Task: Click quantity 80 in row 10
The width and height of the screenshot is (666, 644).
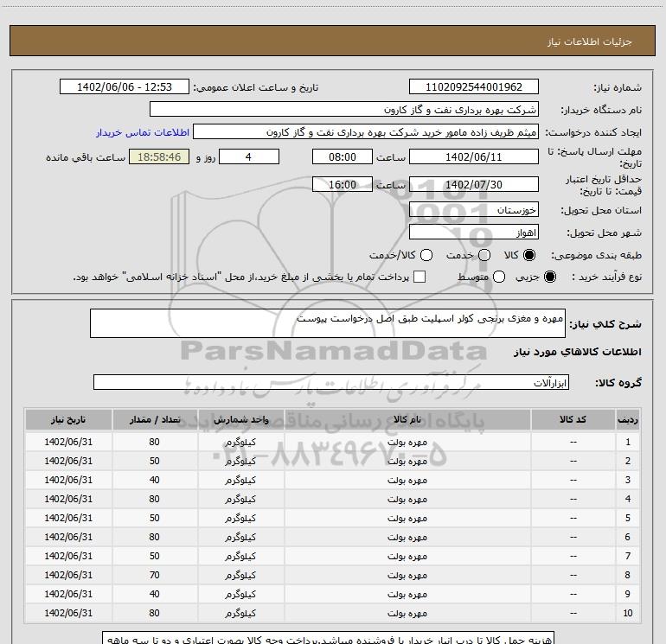Action: tap(154, 613)
